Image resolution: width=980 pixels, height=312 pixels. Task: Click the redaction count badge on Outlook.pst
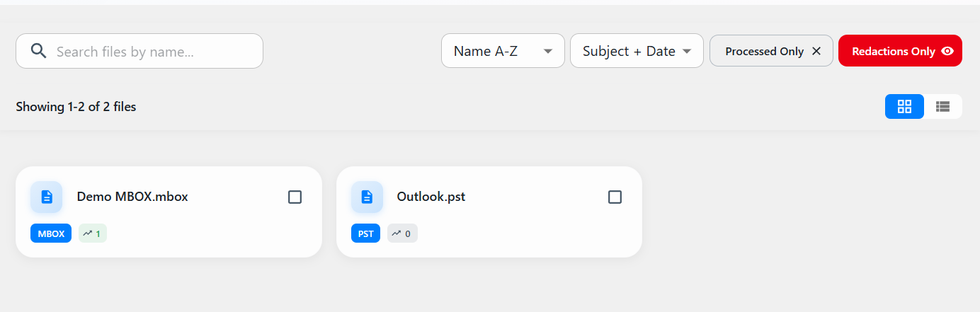click(402, 233)
